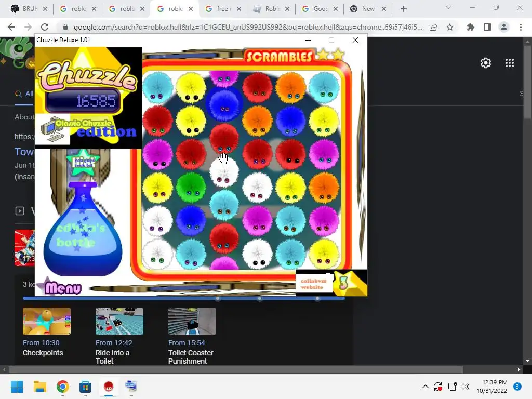532x399 pixels.
Task: Click the From 15:54 video thumbnail
Action: click(192, 321)
